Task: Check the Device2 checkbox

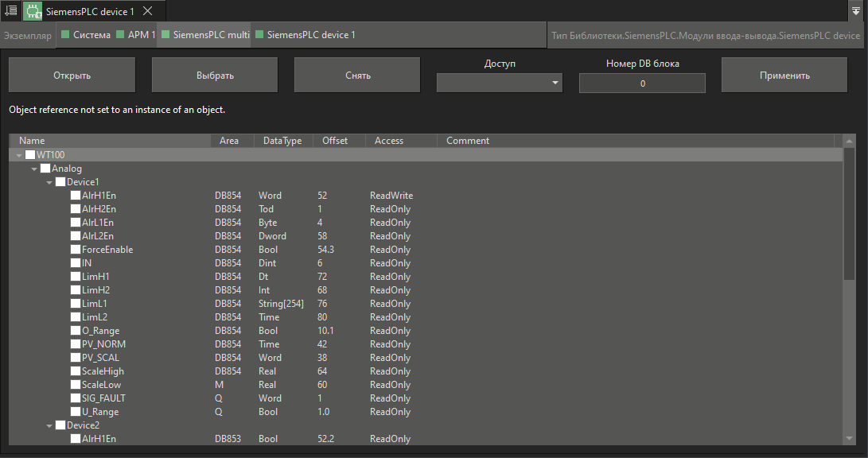Action: click(60, 425)
